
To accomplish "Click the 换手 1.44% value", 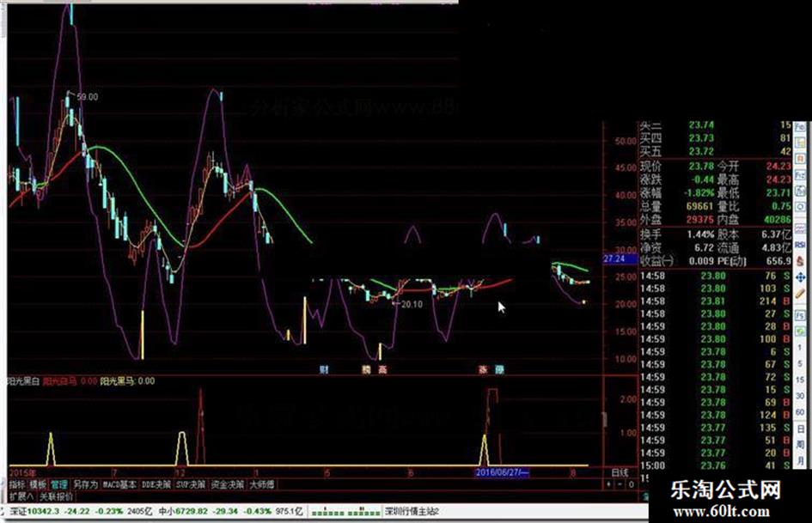I will coord(700,234).
